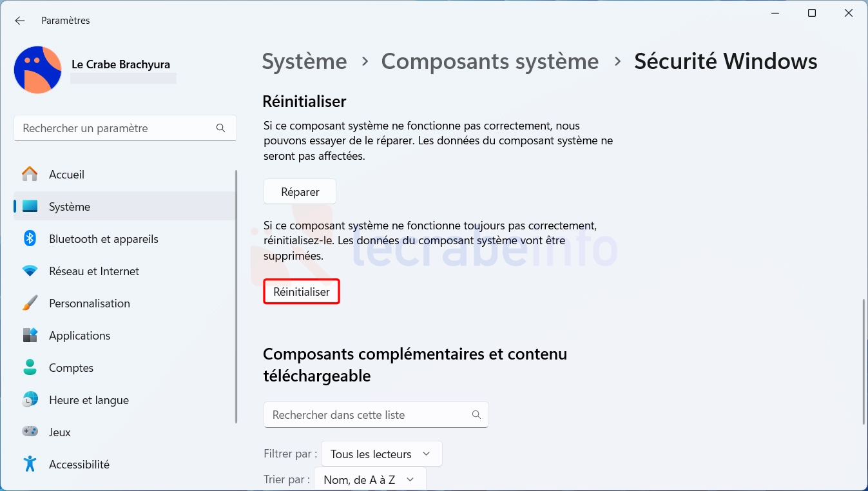Click the Jeux gamepad icon

[30, 432]
